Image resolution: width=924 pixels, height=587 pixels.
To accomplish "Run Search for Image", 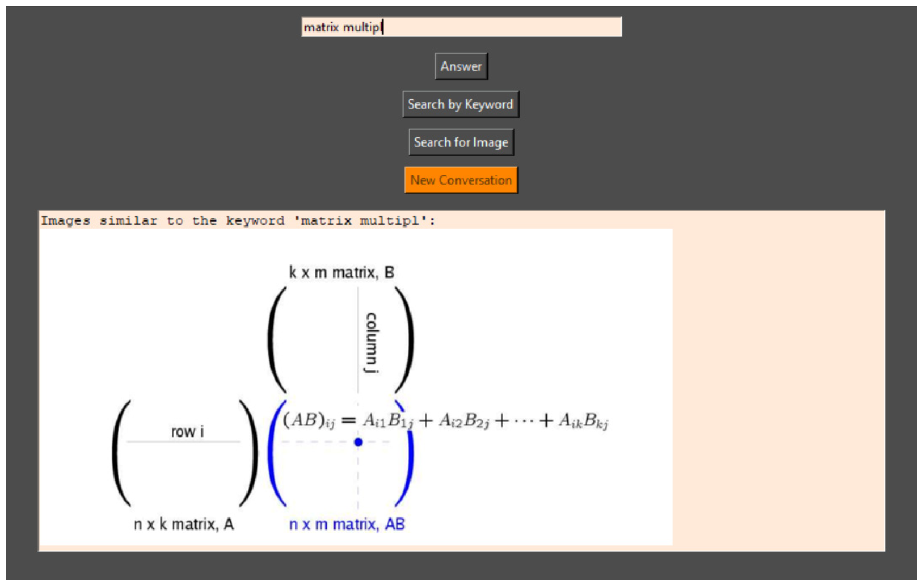I will [x=461, y=142].
